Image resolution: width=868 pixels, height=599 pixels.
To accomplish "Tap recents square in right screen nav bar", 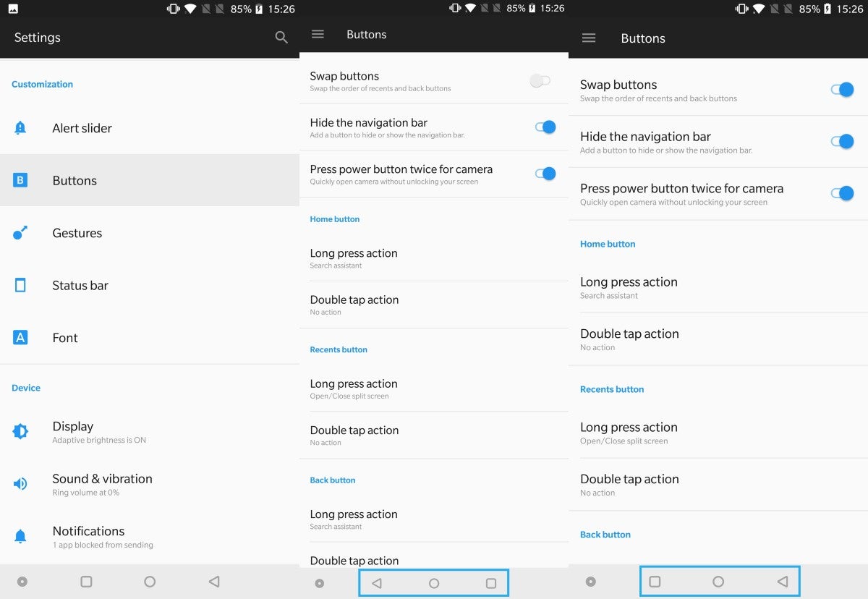I will 655,582.
